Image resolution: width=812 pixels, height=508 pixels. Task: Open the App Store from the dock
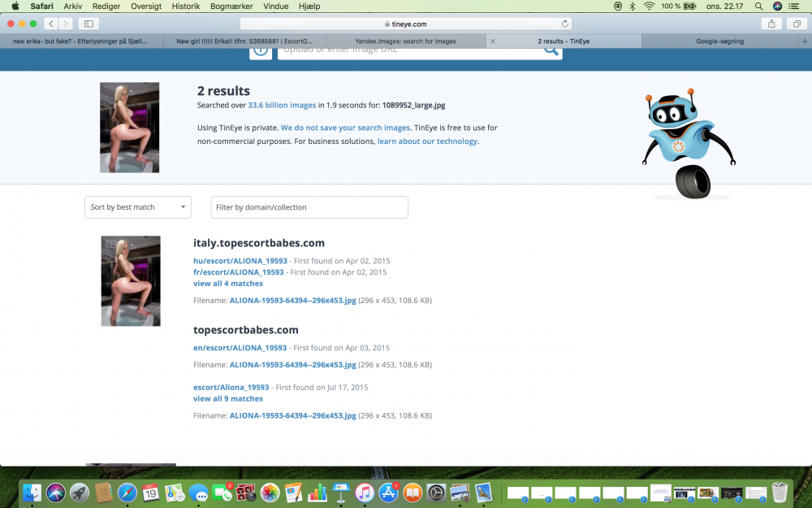click(x=389, y=492)
